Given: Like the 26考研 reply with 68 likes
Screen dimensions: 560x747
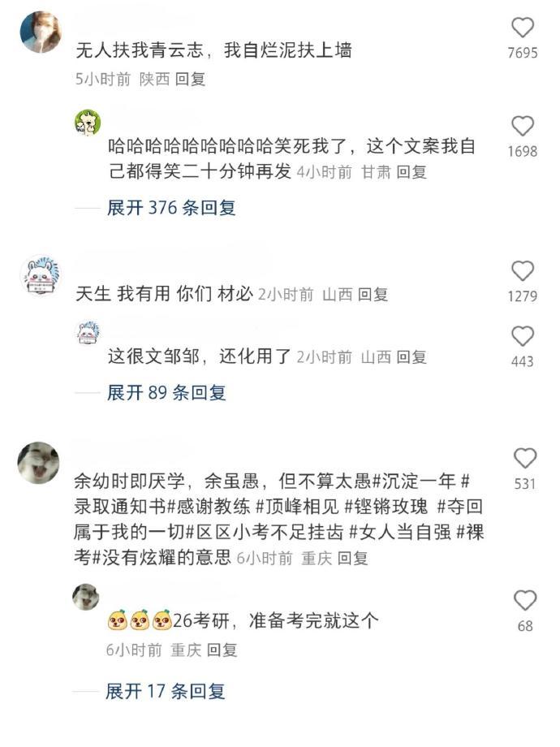Looking at the screenshot, I should coord(525,600).
